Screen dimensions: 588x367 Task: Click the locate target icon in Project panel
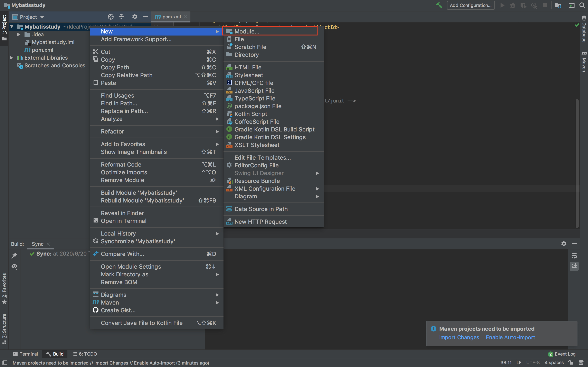point(111,17)
